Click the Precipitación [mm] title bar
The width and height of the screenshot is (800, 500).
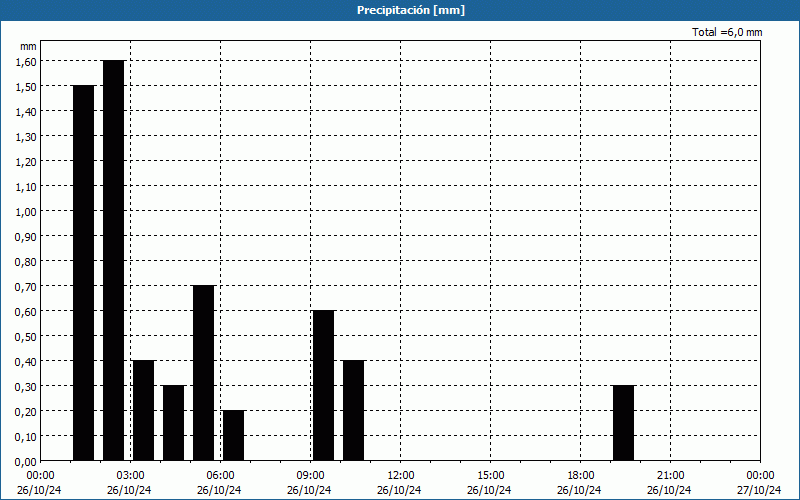pos(400,10)
